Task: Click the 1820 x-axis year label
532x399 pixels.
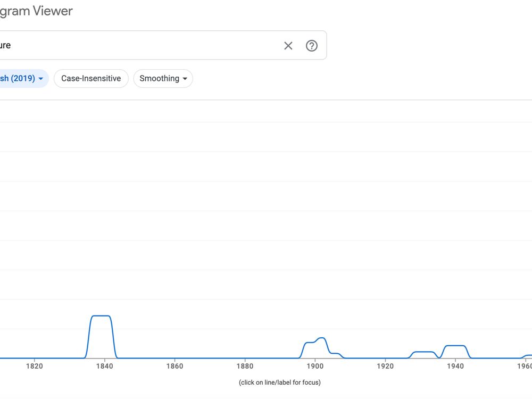Action: pyautogui.click(x=34, y=366)
